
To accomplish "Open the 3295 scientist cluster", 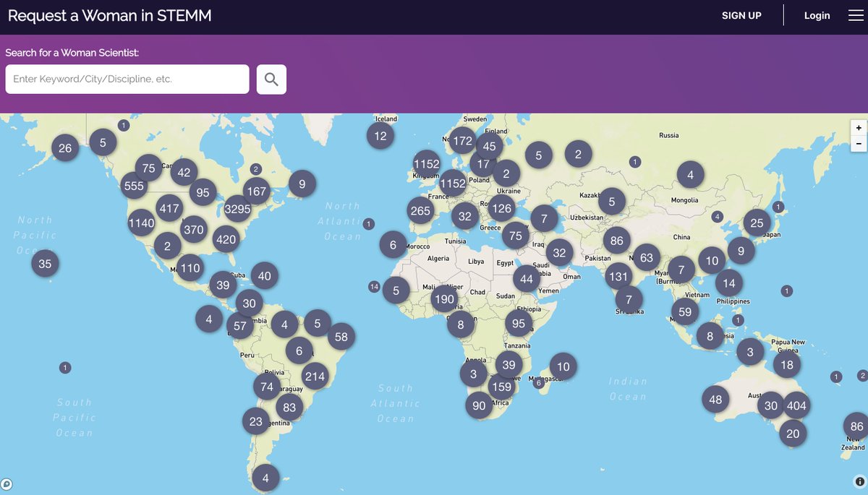I will 237,210.
